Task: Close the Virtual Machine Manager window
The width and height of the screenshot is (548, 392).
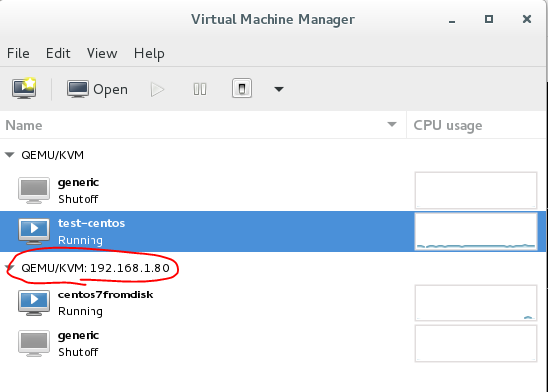Action: point(527,19)
